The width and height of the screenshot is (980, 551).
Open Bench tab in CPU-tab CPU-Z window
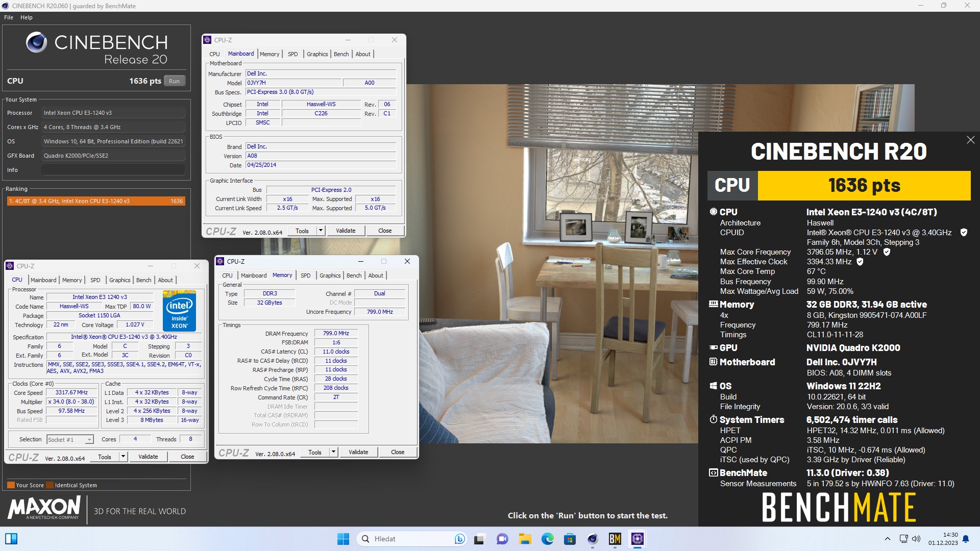(144, 280)
